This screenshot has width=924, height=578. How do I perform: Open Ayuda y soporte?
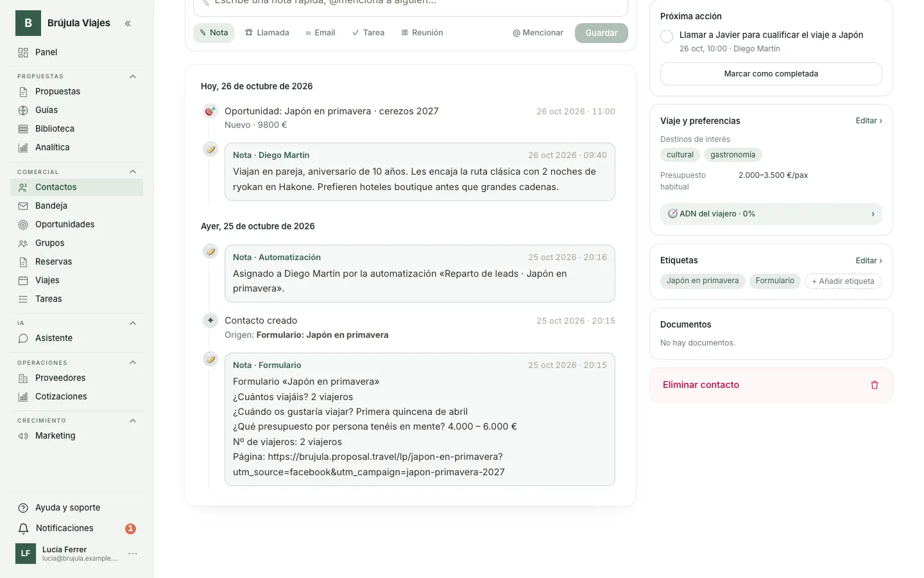pos(76,507)
